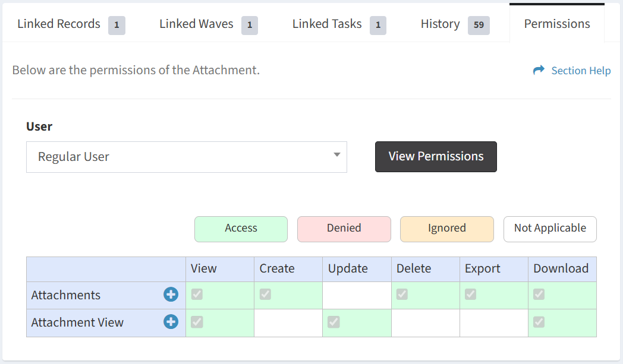This screenshot has width=623, height=364.
Task: Toggle the Attachment View Download checkbox
Action: (x=539, y=322)
